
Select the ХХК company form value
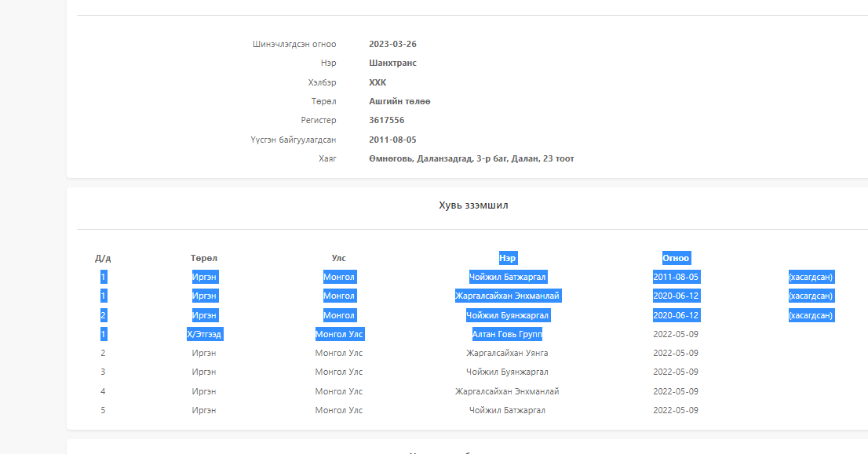pyautogui.click(x=377, y=82)
